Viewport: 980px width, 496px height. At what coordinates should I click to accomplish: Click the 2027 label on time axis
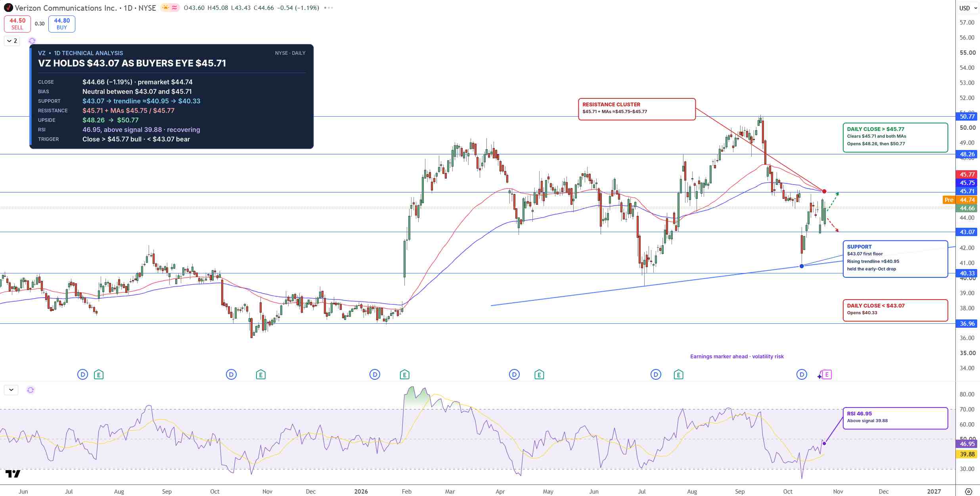click(934, 491)
